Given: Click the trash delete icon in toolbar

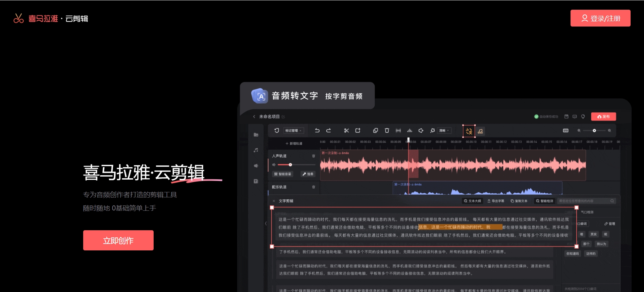Looking at the screenshot, I should tap(387, 130).
